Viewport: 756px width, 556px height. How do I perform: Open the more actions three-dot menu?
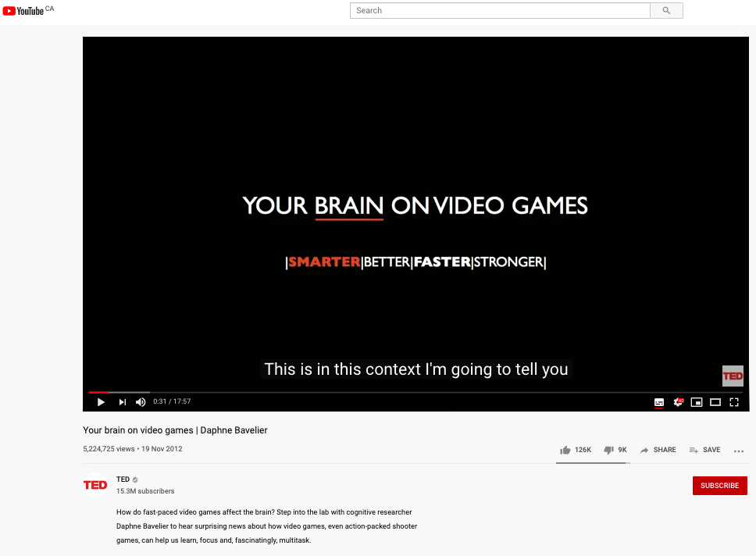tap(739, 451)
